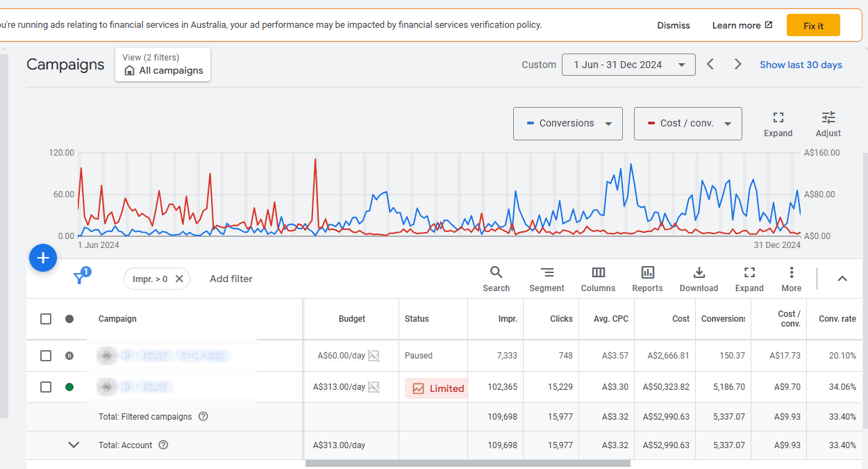Viewport: 868px width, 469px height.
Task: Open the Columns modifier
Action: (599, 279)
